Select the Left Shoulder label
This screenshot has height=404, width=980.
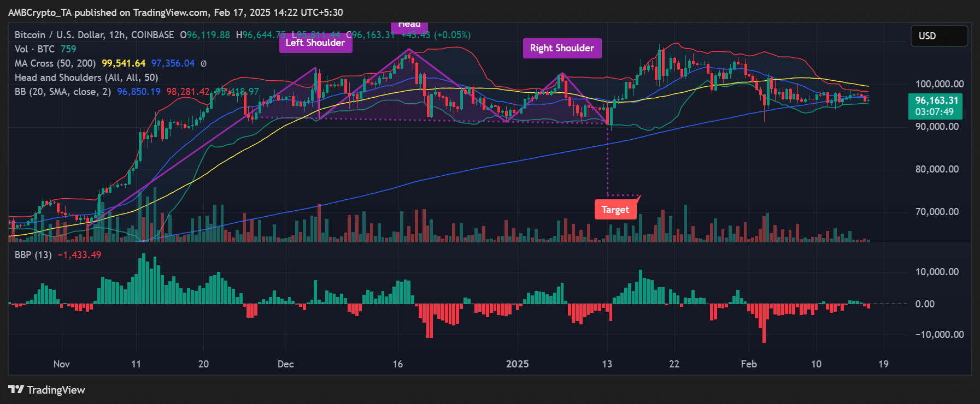tap(315, 43)
